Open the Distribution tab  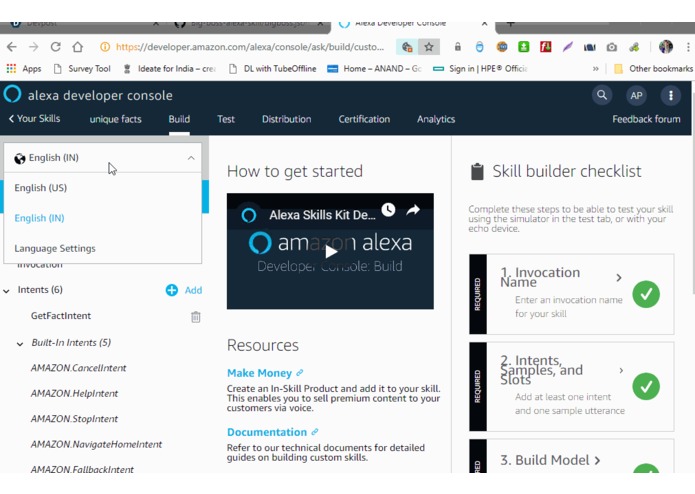(x=286, y=119)
